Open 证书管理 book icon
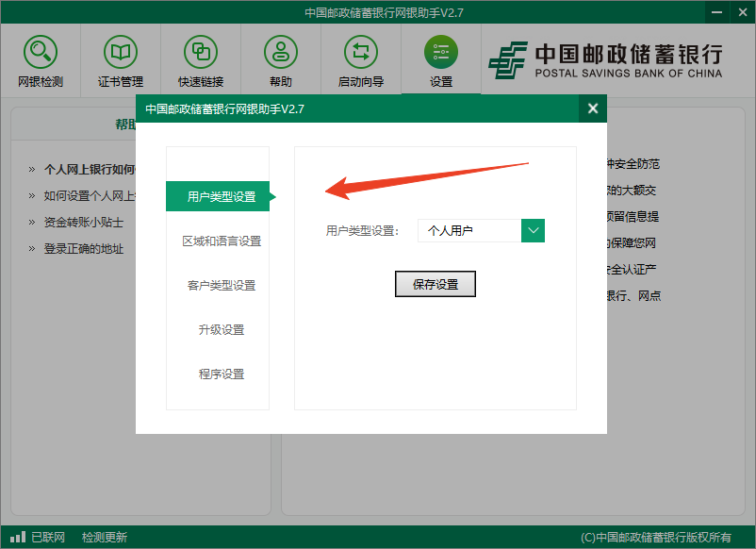Image resolution: width=756 pixels, height=549 pixels. click(121, 52)
